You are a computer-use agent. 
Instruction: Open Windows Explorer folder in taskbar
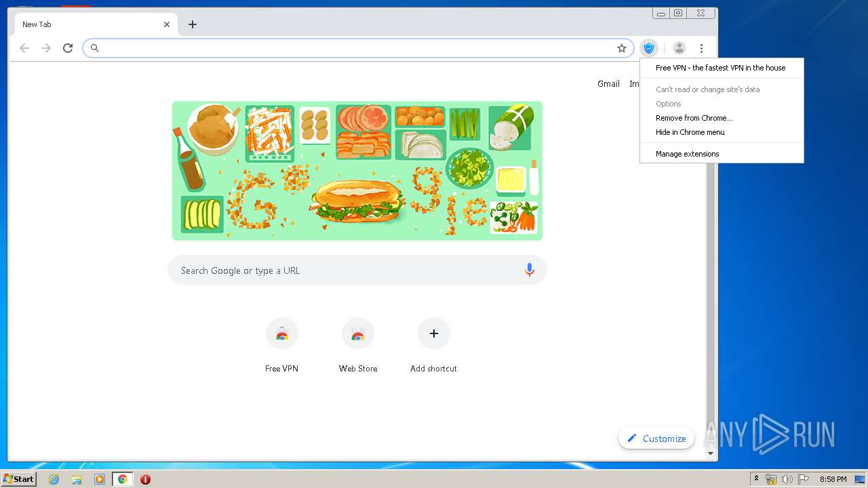click(77, 479)
